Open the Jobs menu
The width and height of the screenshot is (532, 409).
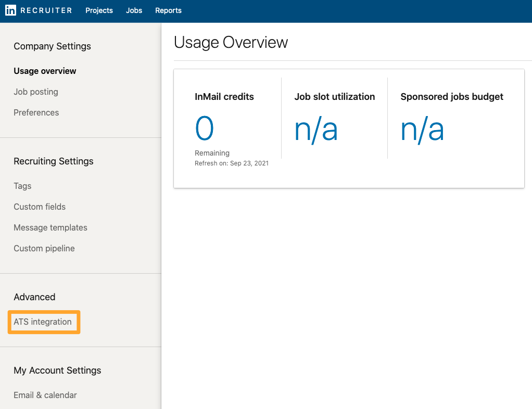coord(134,10)
